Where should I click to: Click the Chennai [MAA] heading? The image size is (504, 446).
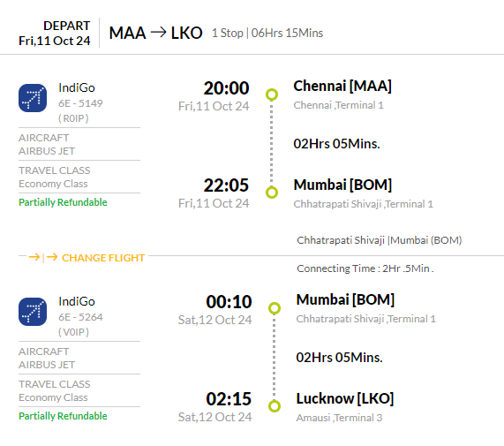pyautogui.click(x=342, y=87)
